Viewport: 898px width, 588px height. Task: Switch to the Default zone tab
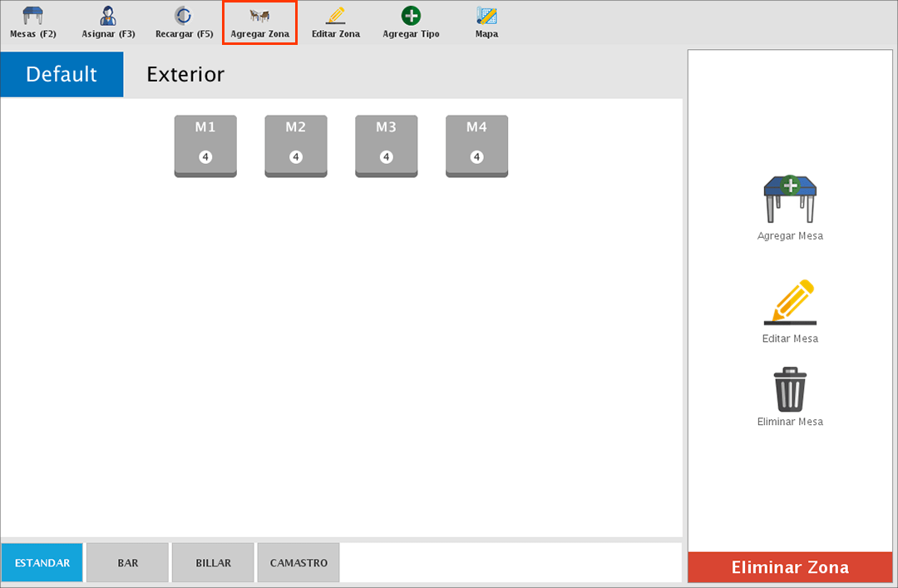click(62, 74)
